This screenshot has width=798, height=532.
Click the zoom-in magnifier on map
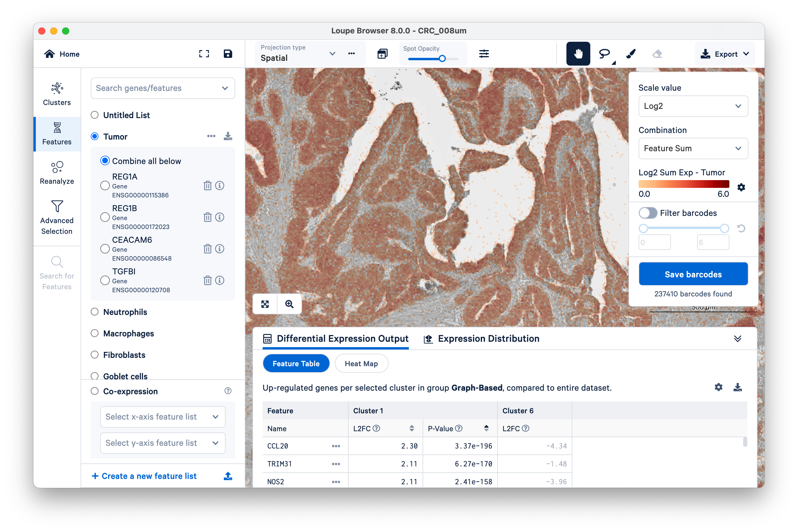(x=289, y=304)
